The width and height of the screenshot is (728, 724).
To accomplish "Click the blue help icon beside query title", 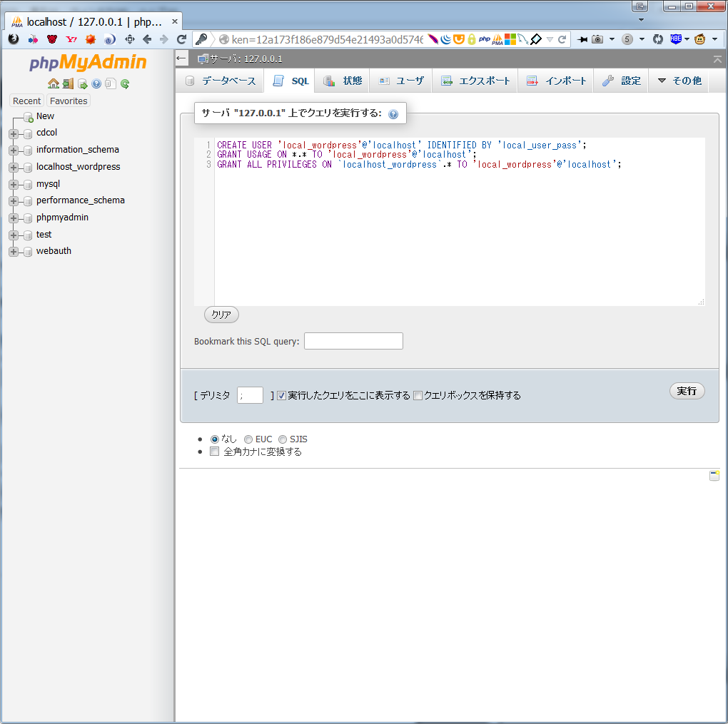I will 393,114.
